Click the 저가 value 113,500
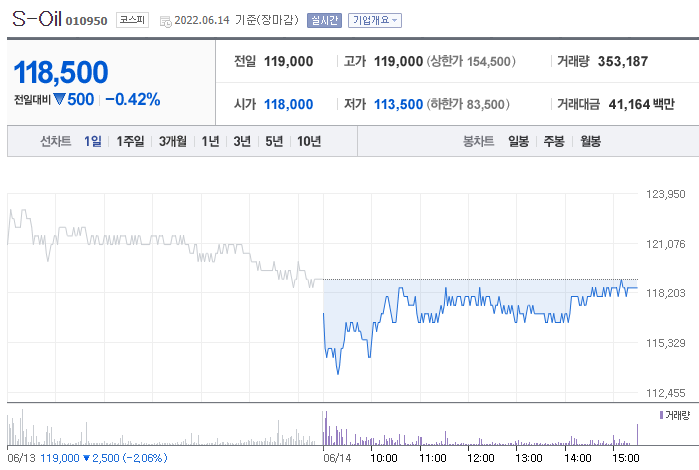 tap(398, 104)
